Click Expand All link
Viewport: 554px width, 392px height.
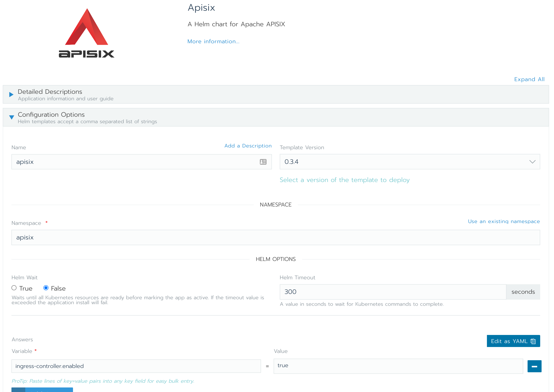529,79
